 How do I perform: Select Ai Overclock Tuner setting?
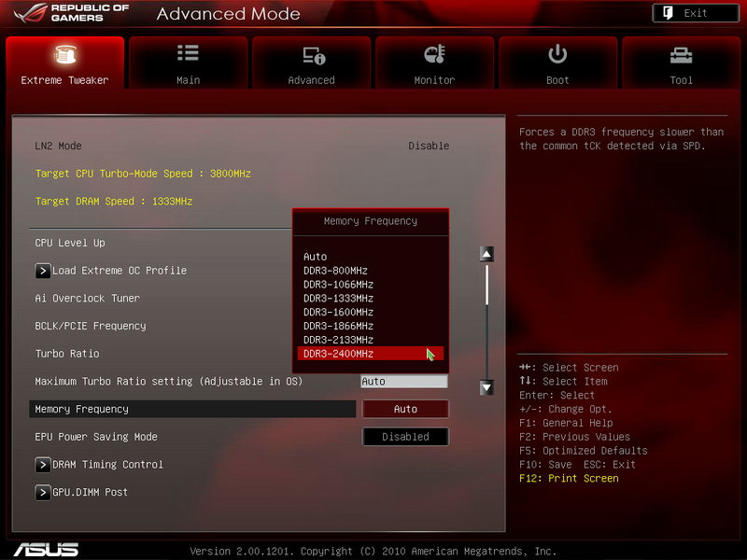coord(87,298)
